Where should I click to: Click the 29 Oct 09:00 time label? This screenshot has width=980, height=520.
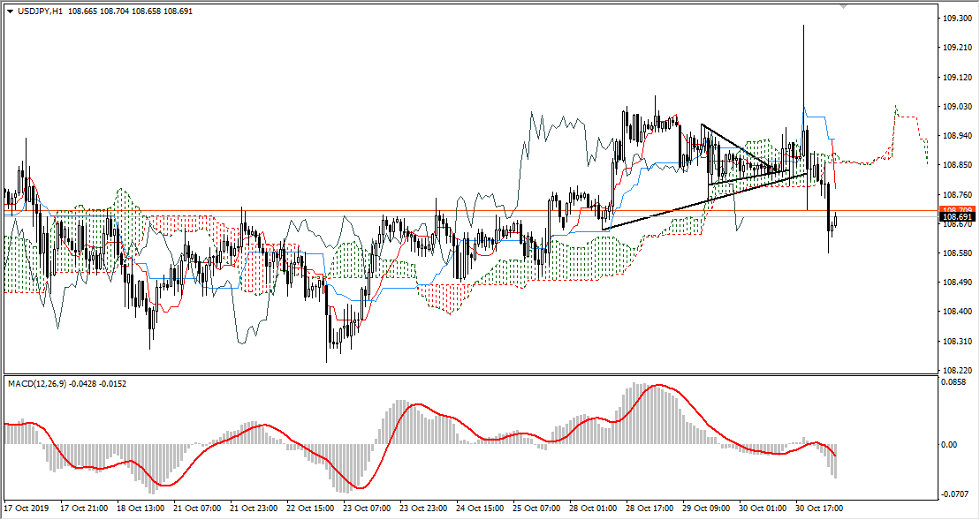point(707,509)
